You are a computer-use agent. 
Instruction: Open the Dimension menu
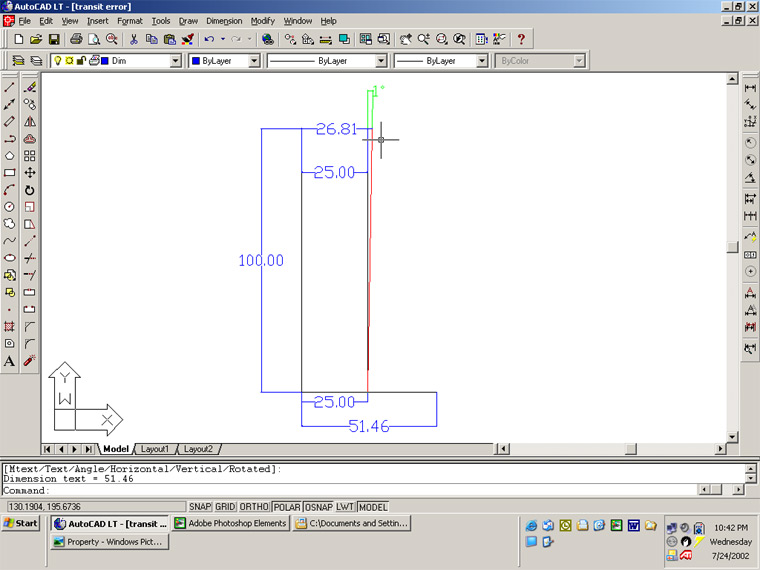click(224, 20)
